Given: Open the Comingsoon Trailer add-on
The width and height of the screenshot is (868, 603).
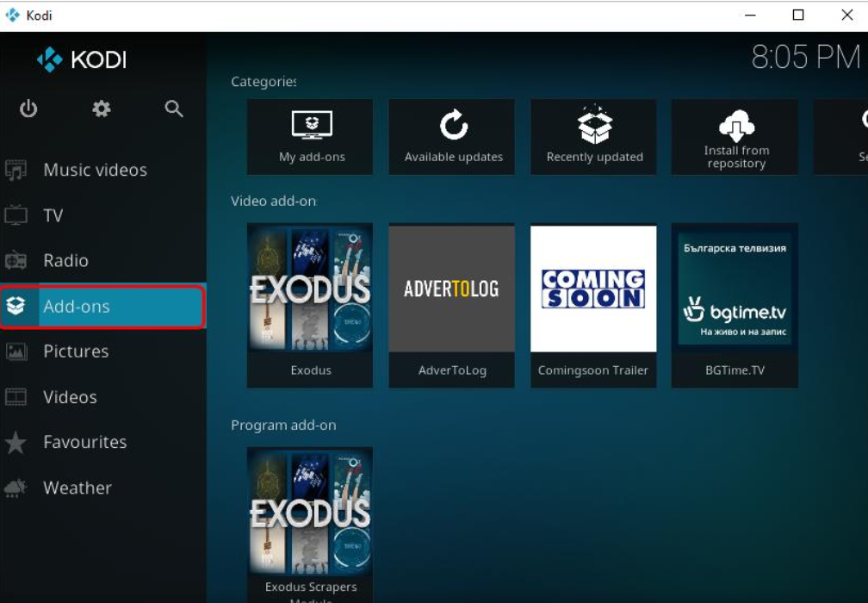Looking at the screenshot, I should click(593, 304).
